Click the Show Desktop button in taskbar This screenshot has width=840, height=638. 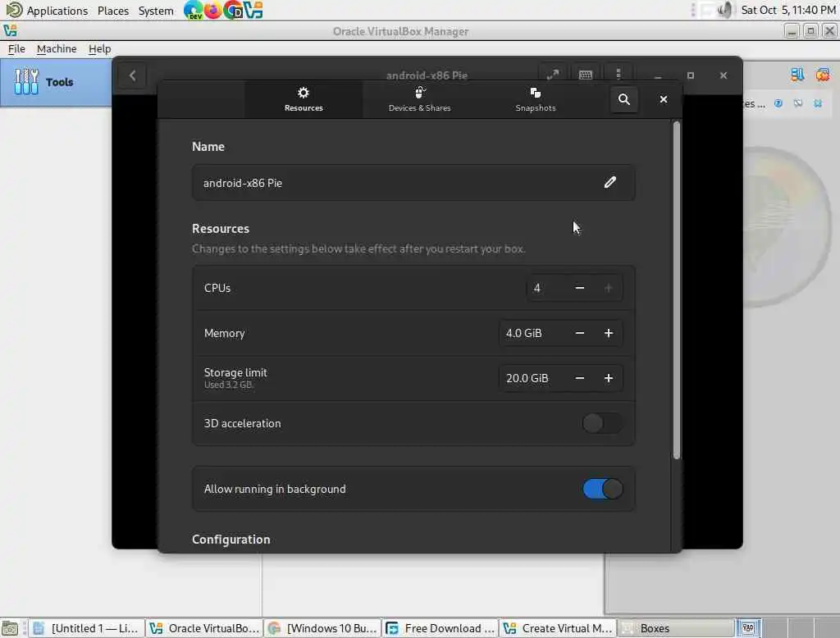[10, 628]
